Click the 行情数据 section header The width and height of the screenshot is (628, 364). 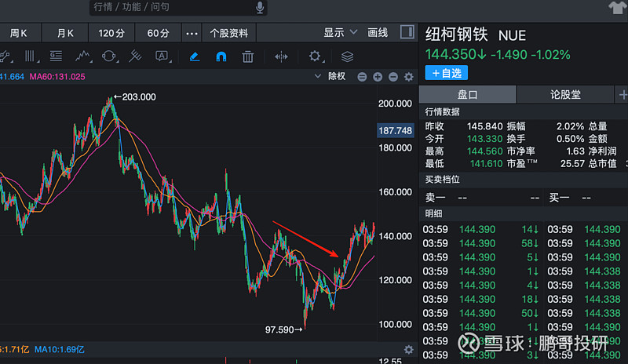(442, 112)
